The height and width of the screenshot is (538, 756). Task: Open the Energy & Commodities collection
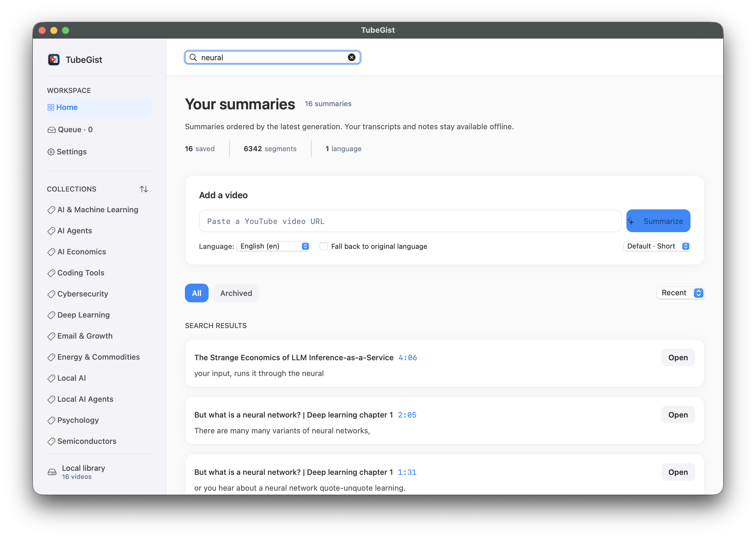click(x=98, y=357)
